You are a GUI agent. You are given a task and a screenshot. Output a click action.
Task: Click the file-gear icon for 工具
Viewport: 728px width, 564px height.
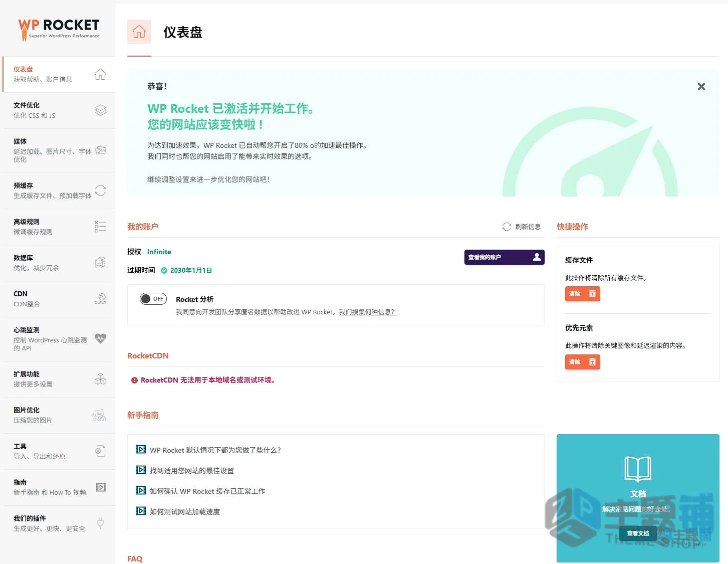(x=100, y=451)
